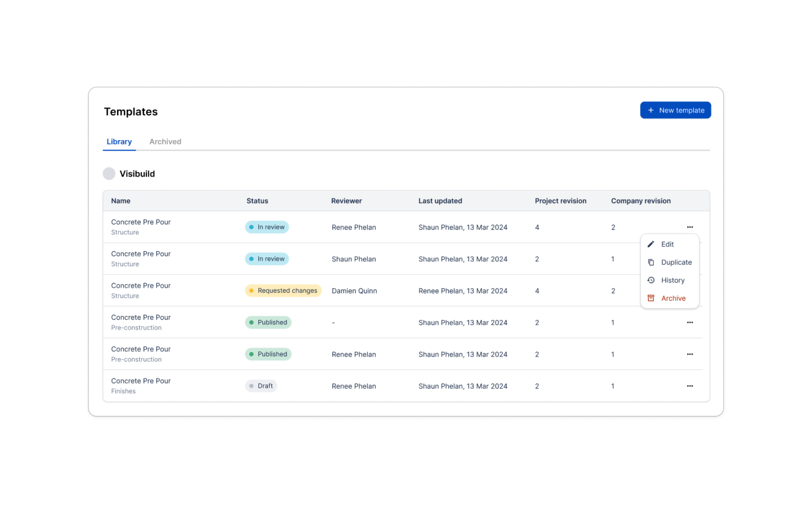Viewport: 812px width, 506px height.
Task: Click Renee Phelan, 13 Mar 2024 last updated
Action: 463,291
